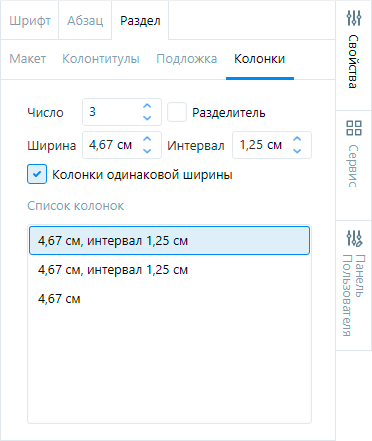This screenshot has width=372, height=441.
Task: Select the second unhighlighted column list row
Action: click(x=169, y=270)
